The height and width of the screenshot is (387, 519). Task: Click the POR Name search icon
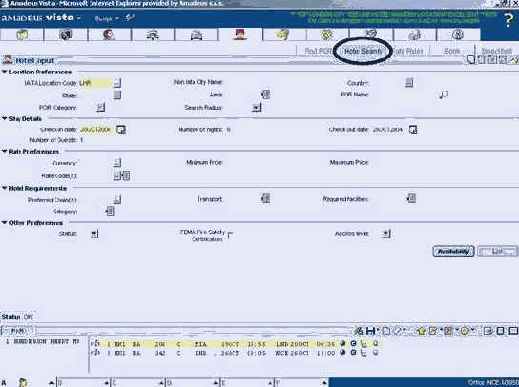click(x=444, y=95)
